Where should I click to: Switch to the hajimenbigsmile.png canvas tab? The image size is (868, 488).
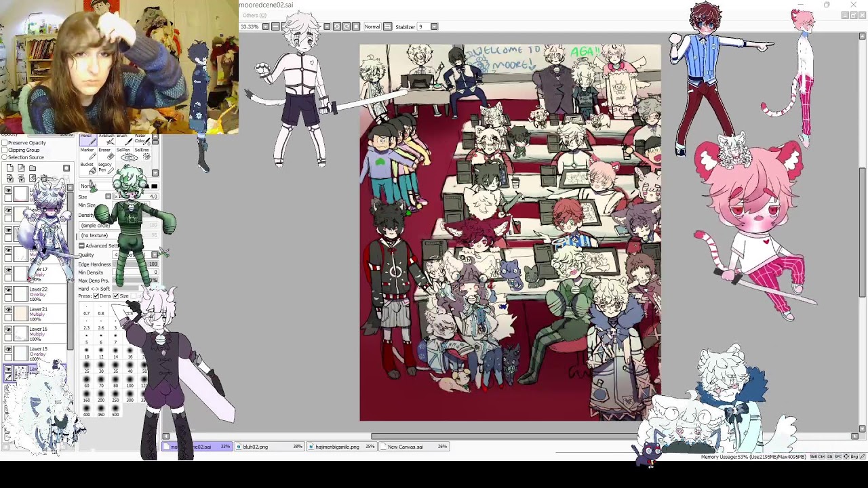(x=341, y=447)
